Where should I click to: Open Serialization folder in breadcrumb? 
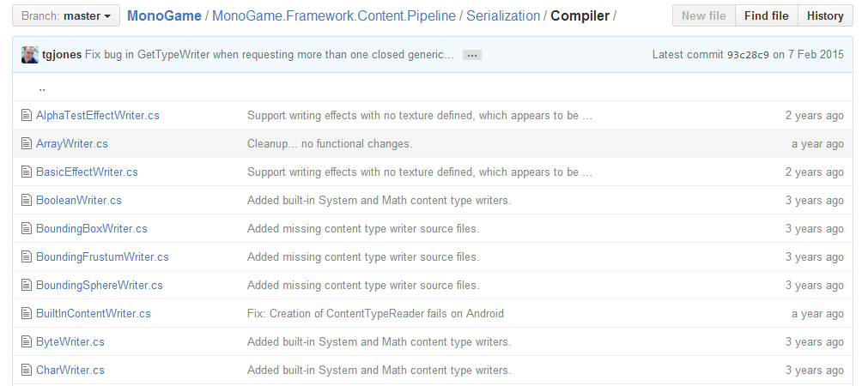[x=503, y=15]
